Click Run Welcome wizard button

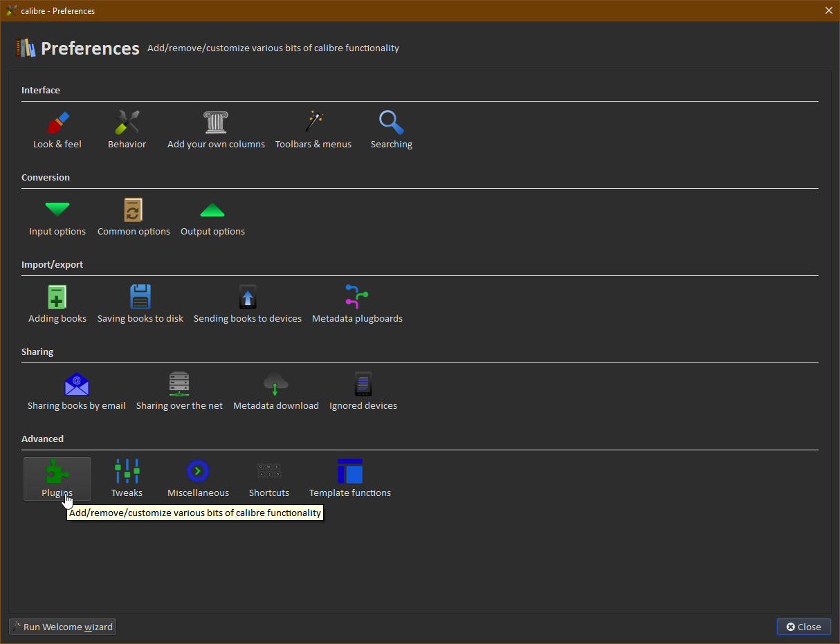[62, 627]
